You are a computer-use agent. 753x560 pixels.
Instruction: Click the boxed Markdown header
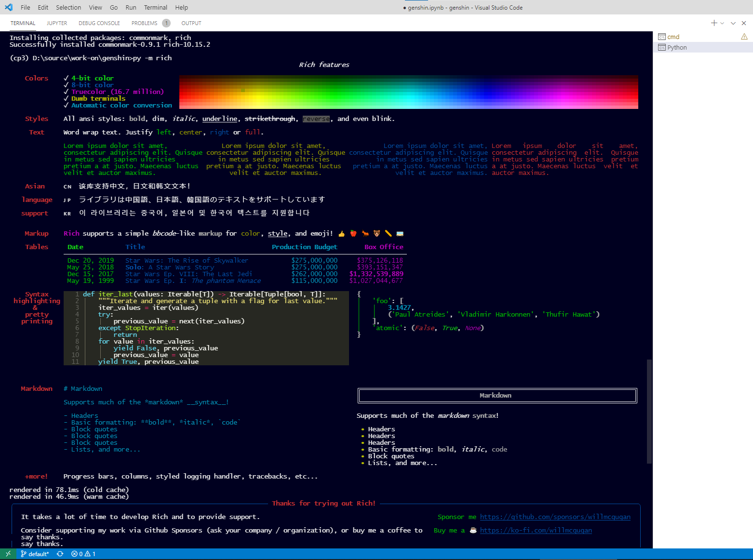[497, 395]
